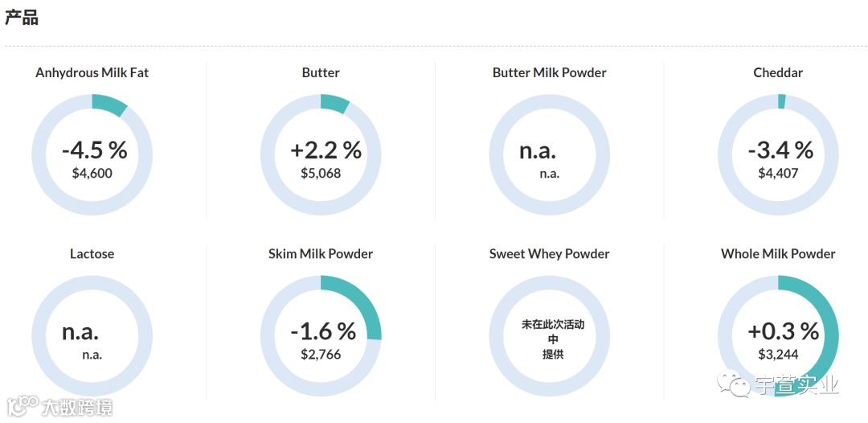Click the -4.5 % change value
The height and width of the screenshot is (423, 868).
pos(94,150)
